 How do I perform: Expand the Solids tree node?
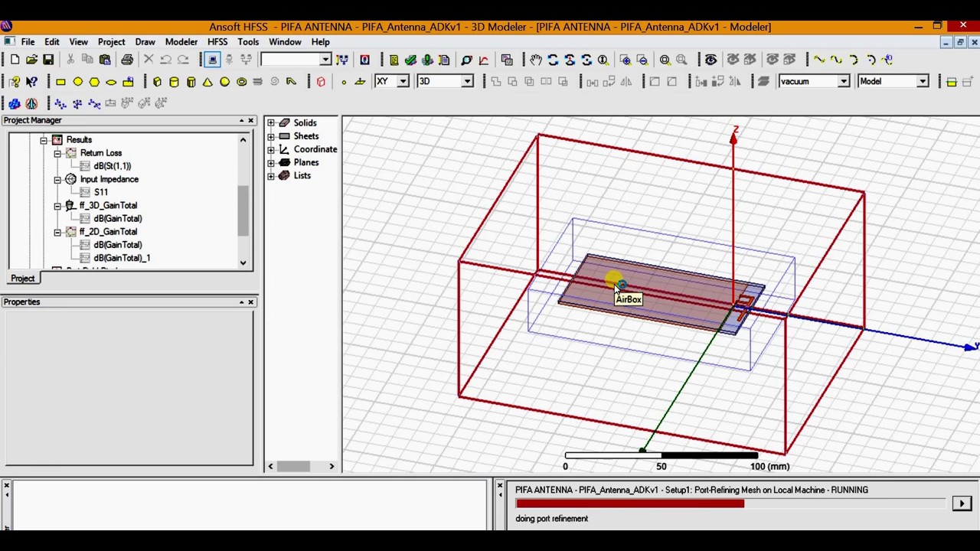coord(271,123)
